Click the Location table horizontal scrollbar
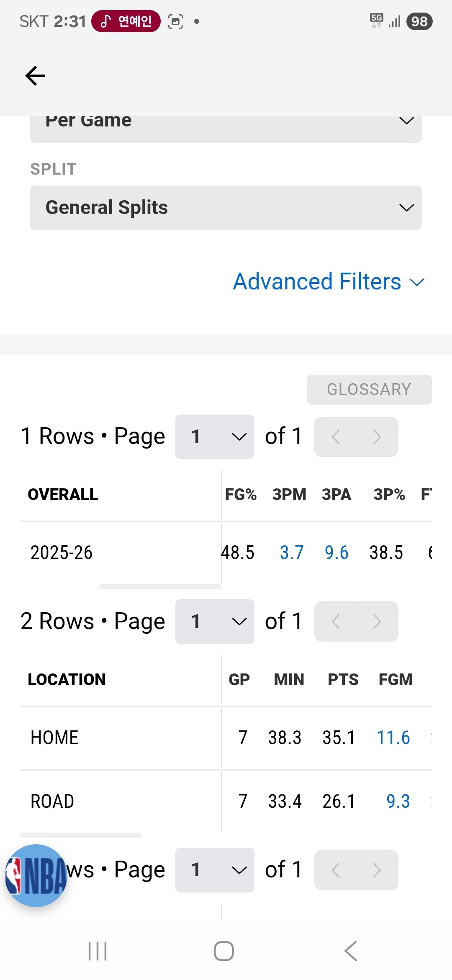This screenshot has width=452, height=980. coord(81,835)
